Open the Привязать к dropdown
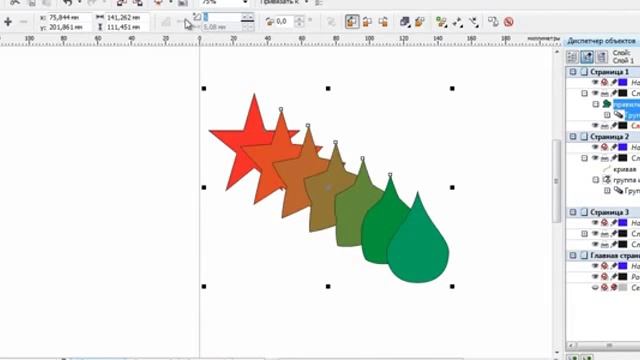The width and height of the screenshot is (640, 360). 307,2
